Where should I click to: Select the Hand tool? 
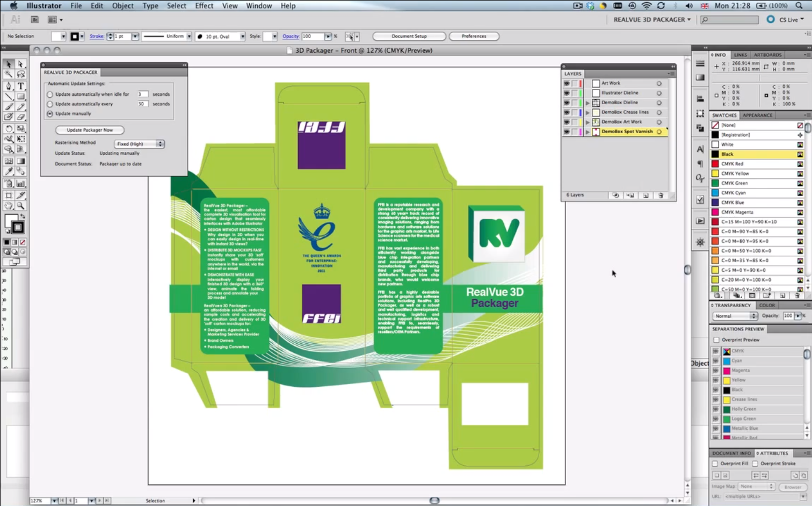[x=9, y=206]
